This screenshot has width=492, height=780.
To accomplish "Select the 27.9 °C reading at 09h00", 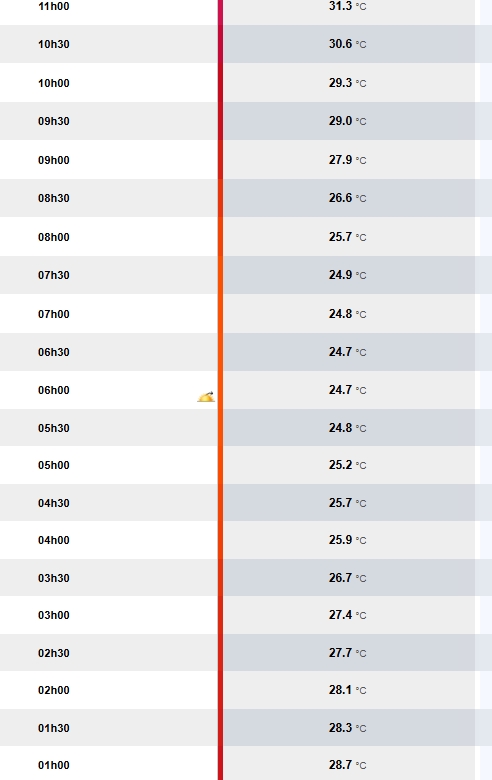I will pyautogui.click(x=347, y=160).
